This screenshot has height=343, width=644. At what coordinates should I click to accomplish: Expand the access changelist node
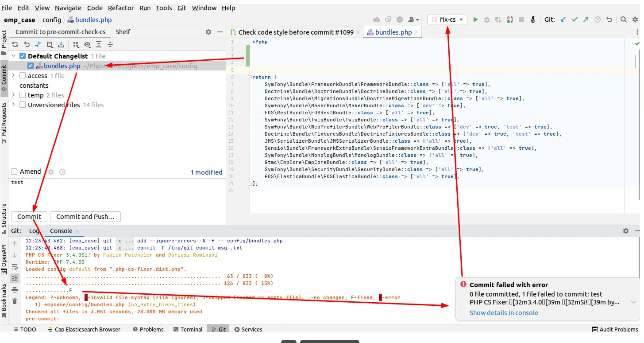14,76
